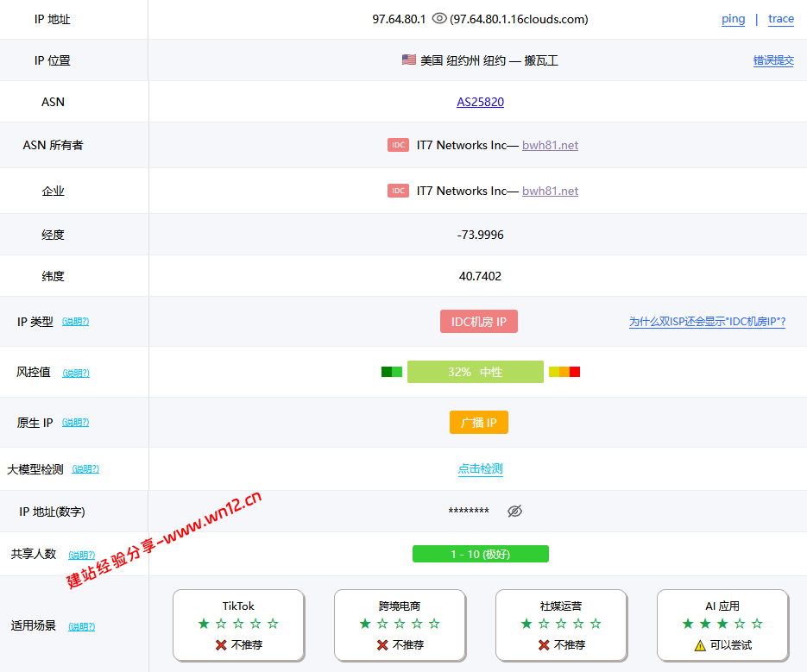This screenshot has width=807, height=672.
Task: Click 说明? link beside 共享人数
Action: click(82, 556)
